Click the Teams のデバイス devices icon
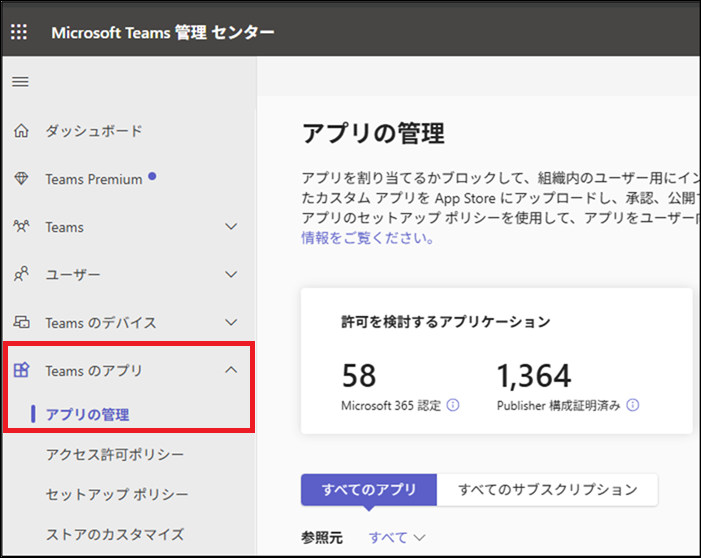Image resolution: width=701 pixels, height=558 pixels. 21,322
